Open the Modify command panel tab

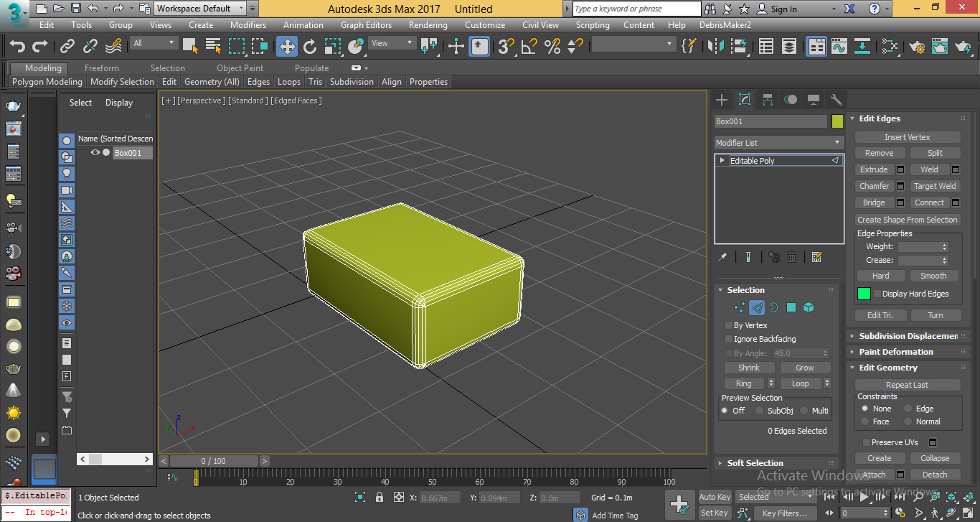click(x=745, y=99)
